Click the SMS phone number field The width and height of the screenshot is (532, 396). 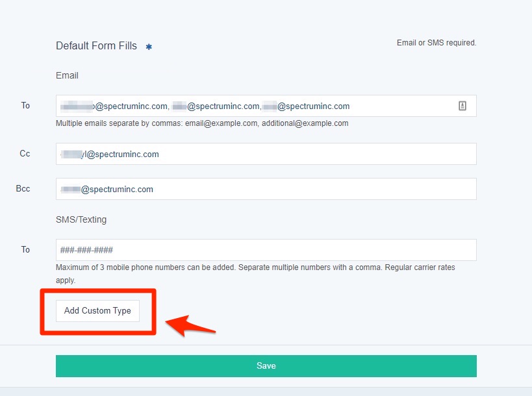coord(266,250)
